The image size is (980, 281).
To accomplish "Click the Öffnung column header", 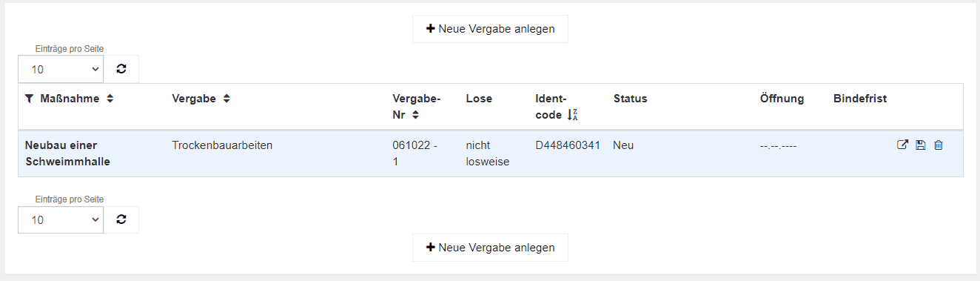I will (x=782, y=99).
